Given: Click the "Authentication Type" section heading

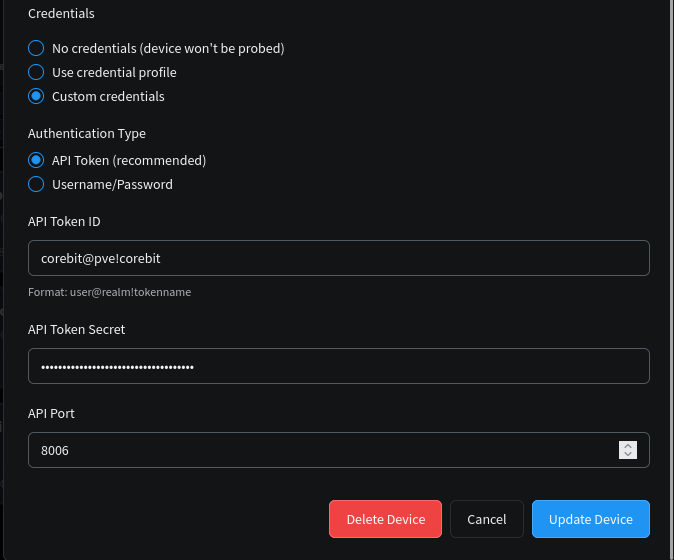Looking at the screenshot, I should coord(87,133).
